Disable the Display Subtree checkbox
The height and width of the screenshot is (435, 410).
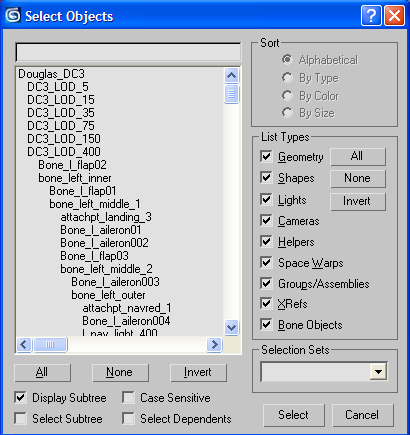pyautogui.click(x=21, y=397)
